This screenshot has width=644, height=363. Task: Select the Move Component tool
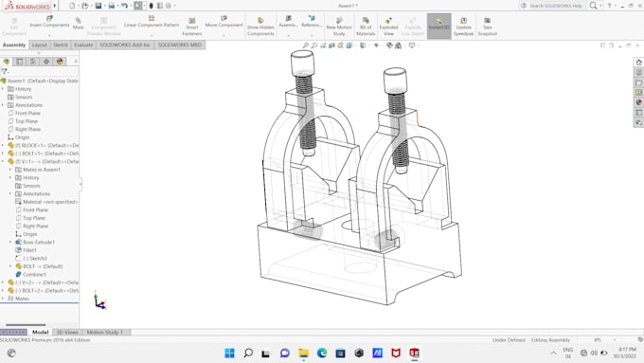click(x=224, y=22)
